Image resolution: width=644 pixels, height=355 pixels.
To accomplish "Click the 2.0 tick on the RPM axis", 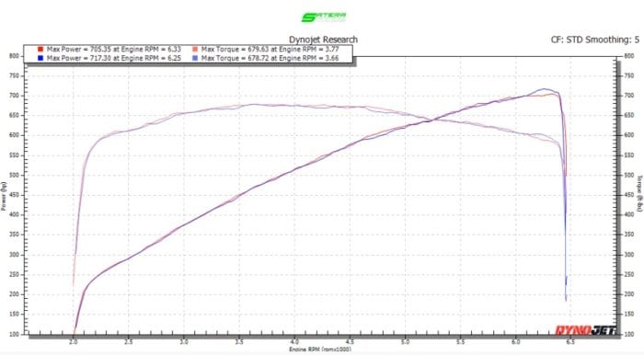I will point(73,342).
